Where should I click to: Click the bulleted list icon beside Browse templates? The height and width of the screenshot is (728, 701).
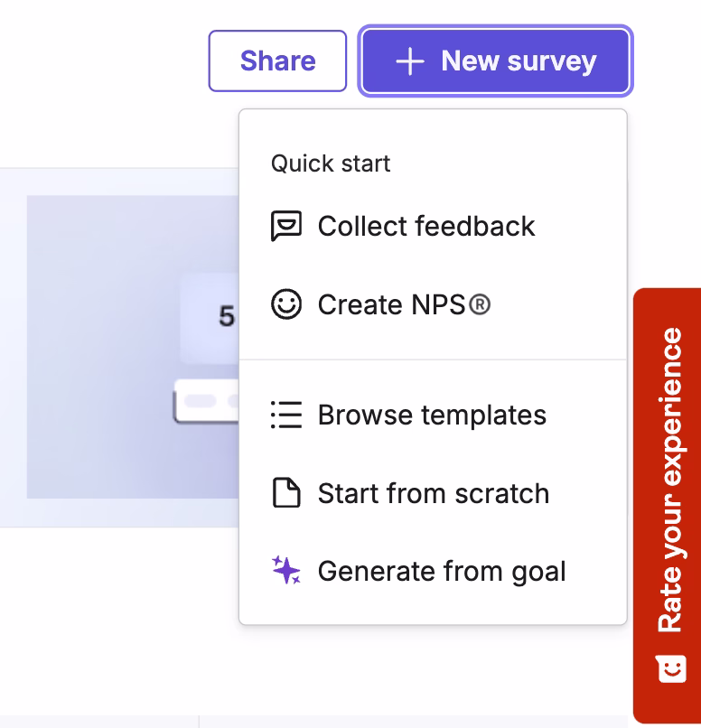coord(285,415)
